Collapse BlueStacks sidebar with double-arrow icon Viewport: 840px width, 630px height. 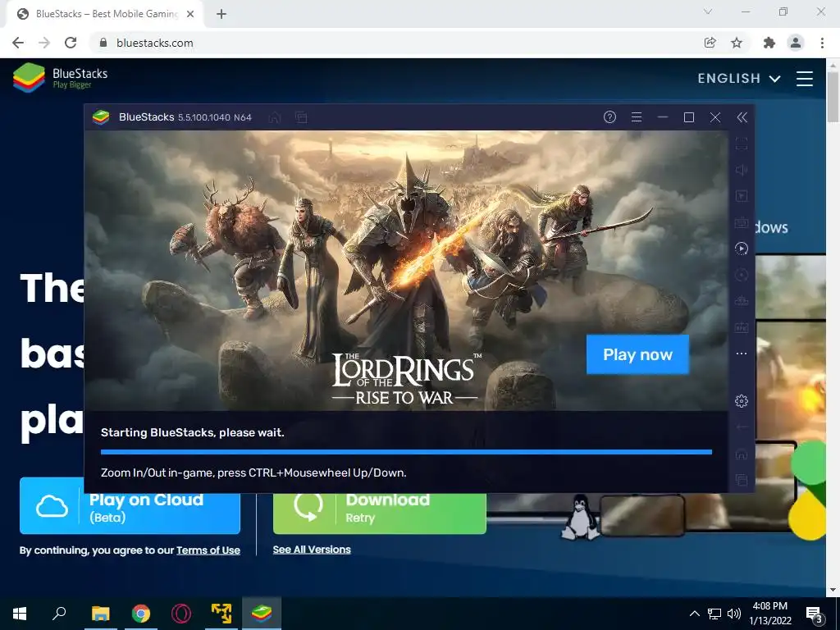click(x=742, y=117)
